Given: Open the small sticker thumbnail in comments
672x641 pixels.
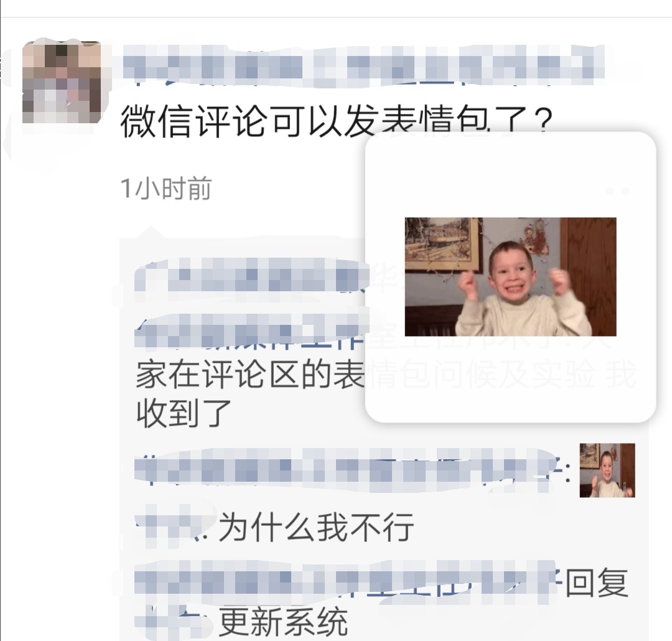Looking at the screenshot, I should pyautogui.click(x=607, y=470).
